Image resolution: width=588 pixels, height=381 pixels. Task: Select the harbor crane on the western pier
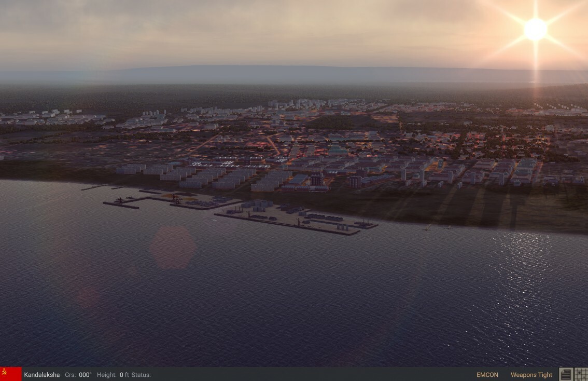tap(121, 199)
